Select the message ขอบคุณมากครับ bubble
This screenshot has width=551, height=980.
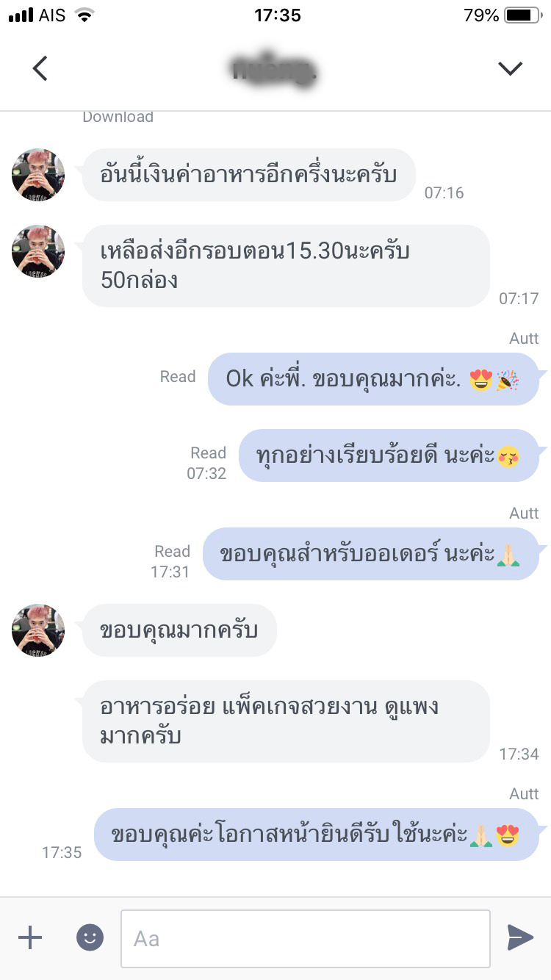tap(179, 630)
